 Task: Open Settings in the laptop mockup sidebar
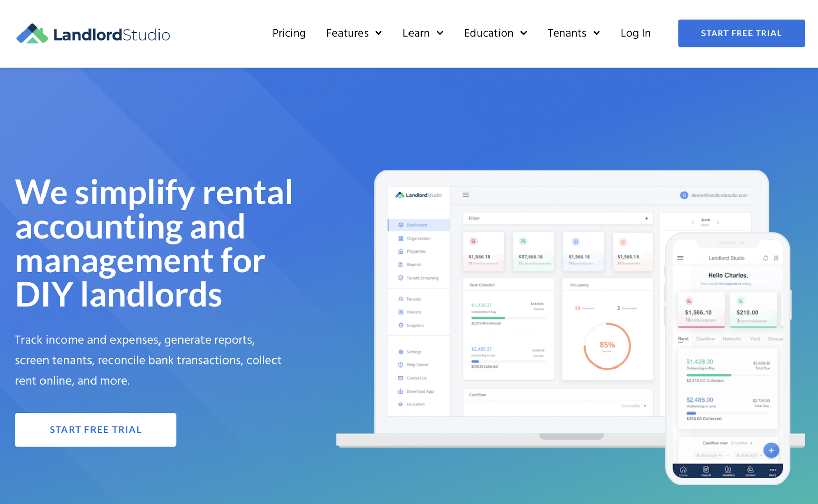410,352
